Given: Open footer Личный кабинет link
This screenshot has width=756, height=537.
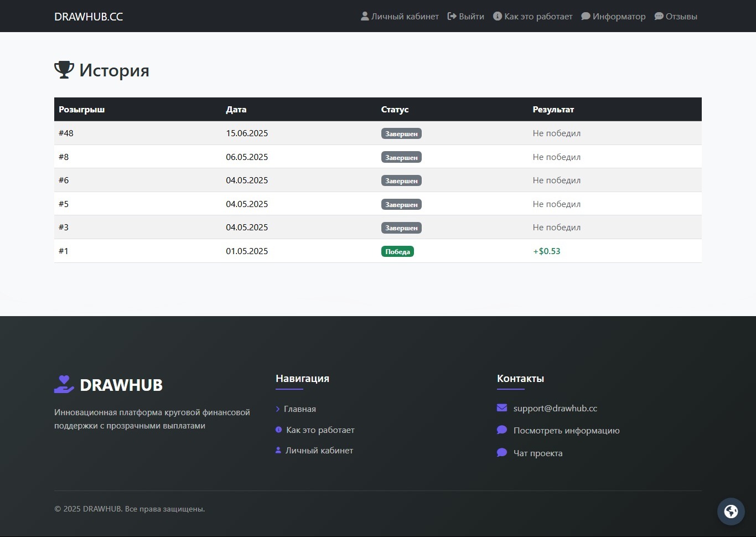Looking at the screenshot, I should [319, 450].
